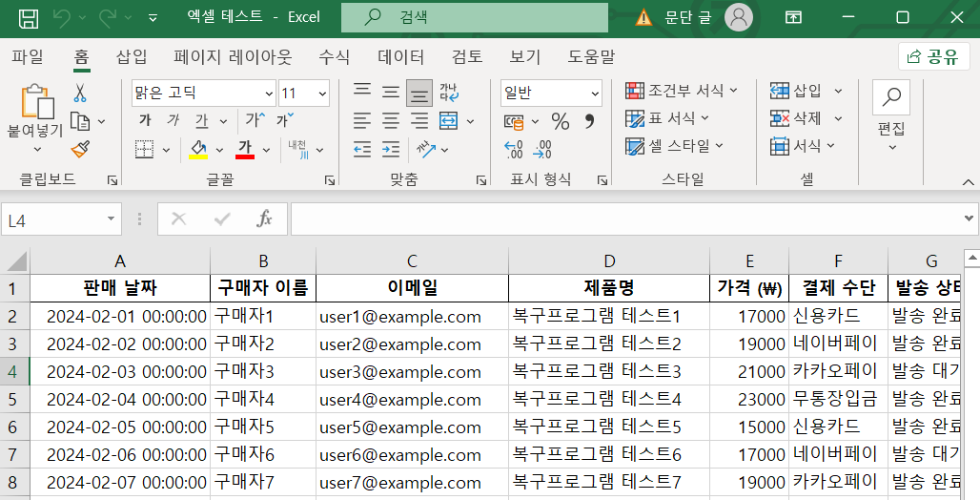Open the 맑은 고딕 font name dropdown
Screen dimensions: 980x500
tap(270, 94)
